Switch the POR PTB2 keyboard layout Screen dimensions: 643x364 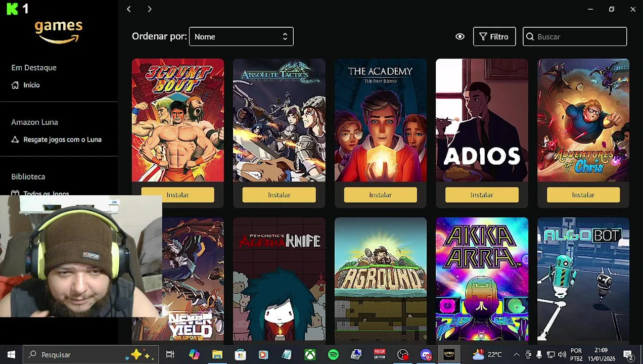pos(576,354)
